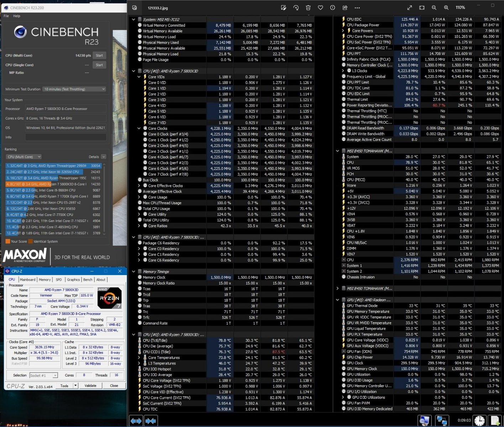Viewport: 504px width, 427px height.
Task: Switch to the SPD tab in CPU-Z
Action: (x=59, y=280)
